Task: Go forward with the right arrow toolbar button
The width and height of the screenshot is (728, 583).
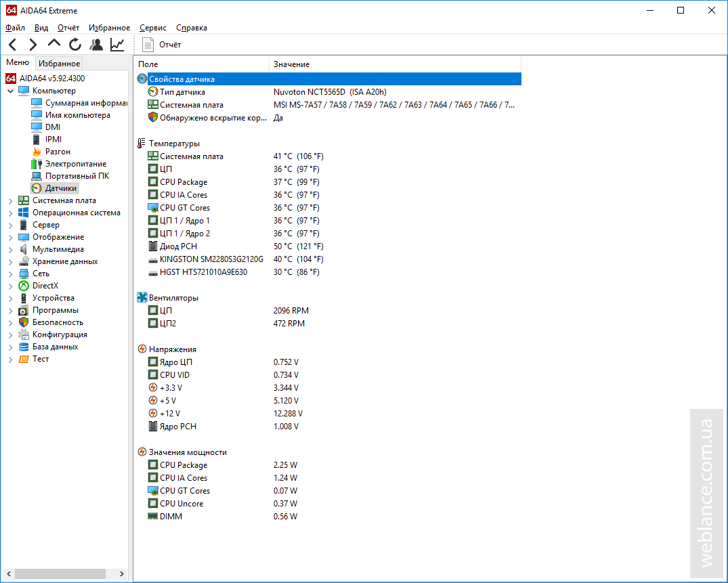Action: (33, 45)
